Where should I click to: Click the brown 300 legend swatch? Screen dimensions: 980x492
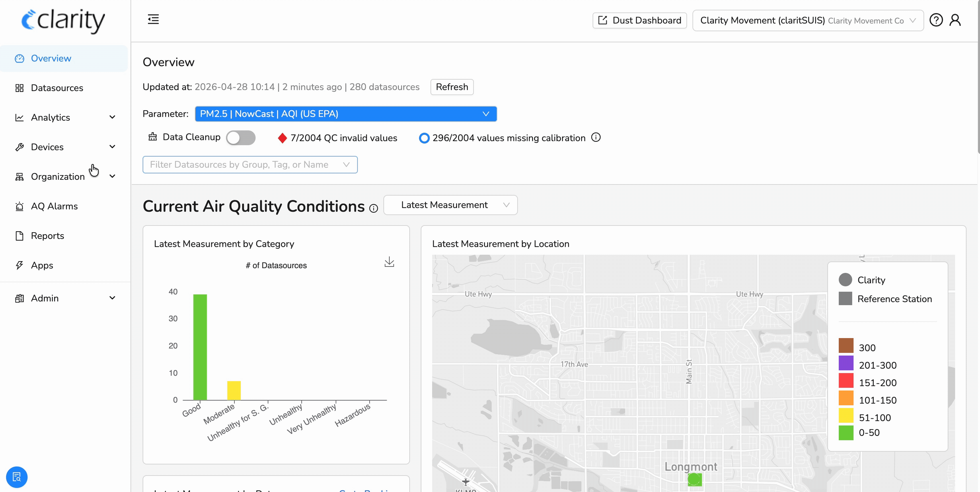point(846,345)
